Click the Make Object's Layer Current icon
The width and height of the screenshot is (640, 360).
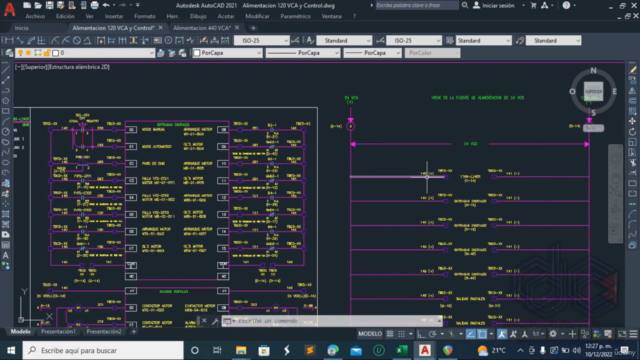click(160, 53)
